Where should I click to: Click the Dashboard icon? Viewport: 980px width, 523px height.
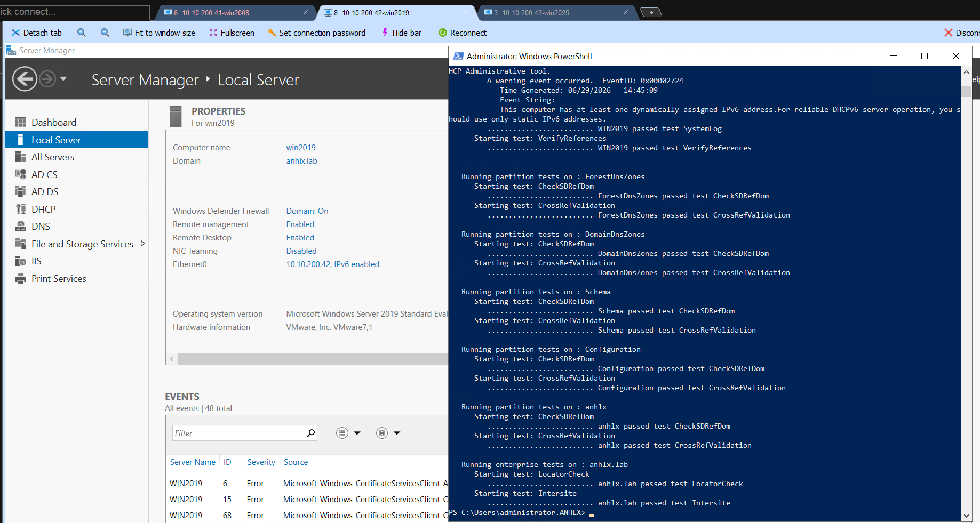(21, 122)
